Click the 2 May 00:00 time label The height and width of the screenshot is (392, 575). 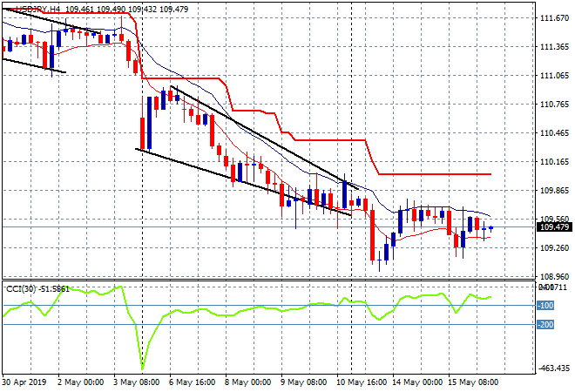coord(80,382)
